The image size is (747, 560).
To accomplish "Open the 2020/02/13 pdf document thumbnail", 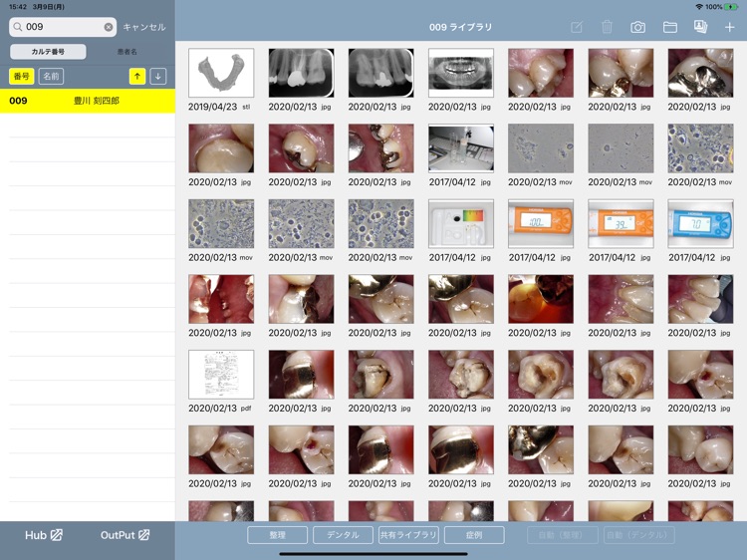I will pyautogui.click(x=221, y=375).
